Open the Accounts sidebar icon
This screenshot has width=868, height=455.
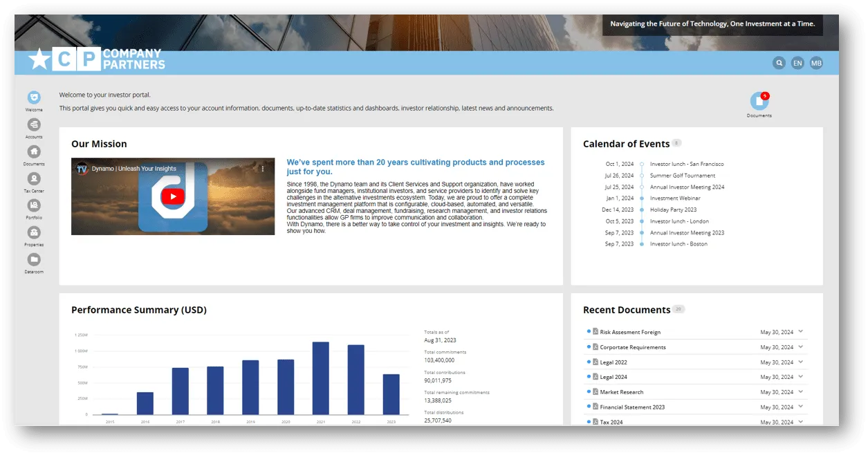pyautogui.click(x=34, y=125)
